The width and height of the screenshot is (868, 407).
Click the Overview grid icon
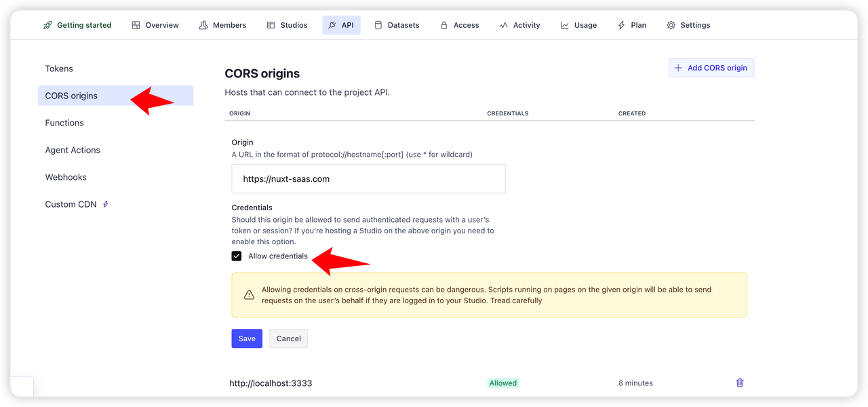[136, 25]
